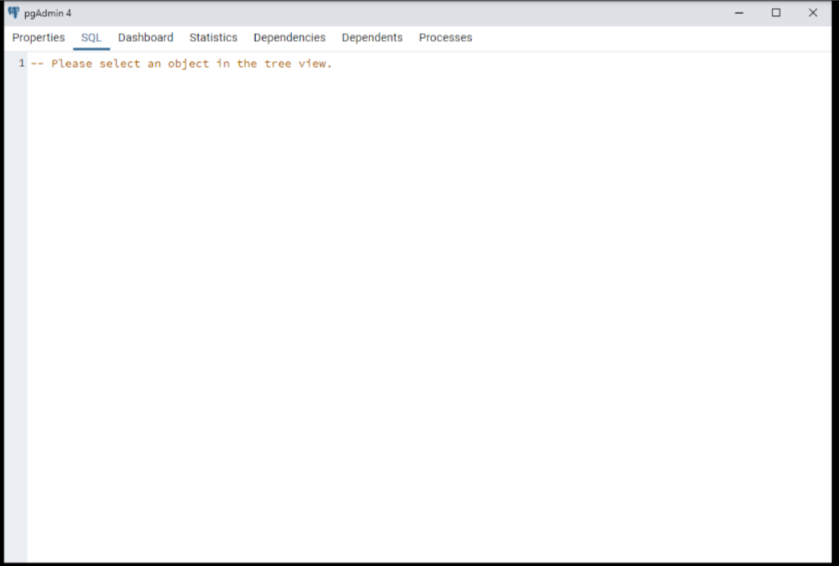839x566 pixels.
Task: Click the 'pgAdmin 4' window title text
Action: click(x=48, y=13)
